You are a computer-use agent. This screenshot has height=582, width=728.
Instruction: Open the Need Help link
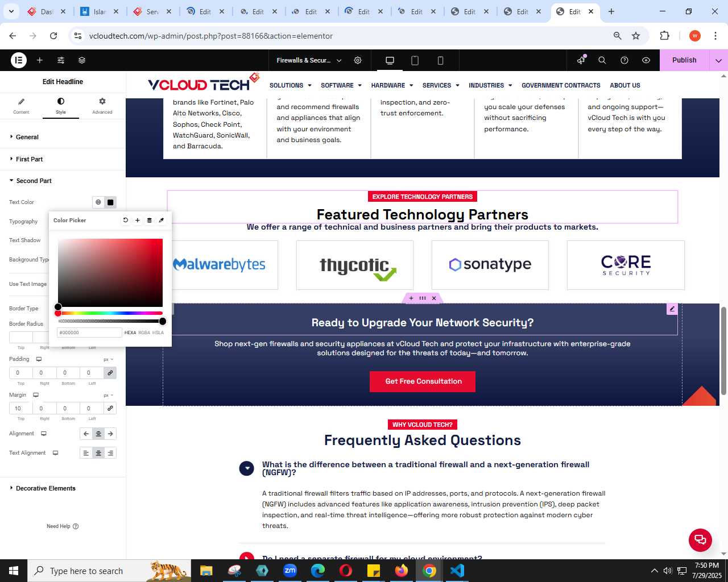point(63,526)
